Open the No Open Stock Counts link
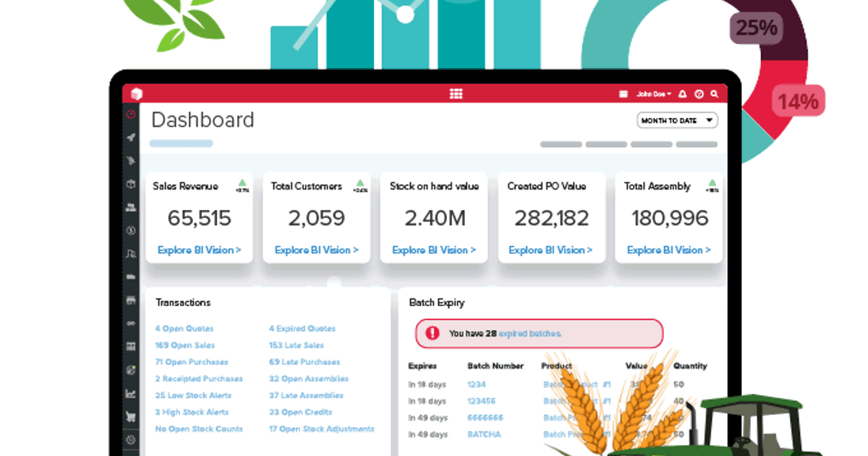The height and width of the screenshot is (456, 868). 199,428
